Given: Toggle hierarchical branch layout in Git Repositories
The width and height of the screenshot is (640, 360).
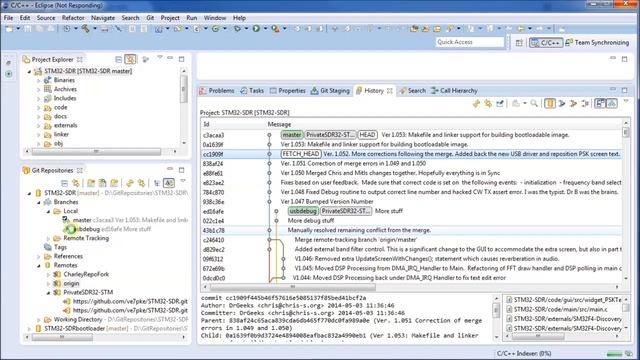Looking at the screenshot, I should [157, 183].
